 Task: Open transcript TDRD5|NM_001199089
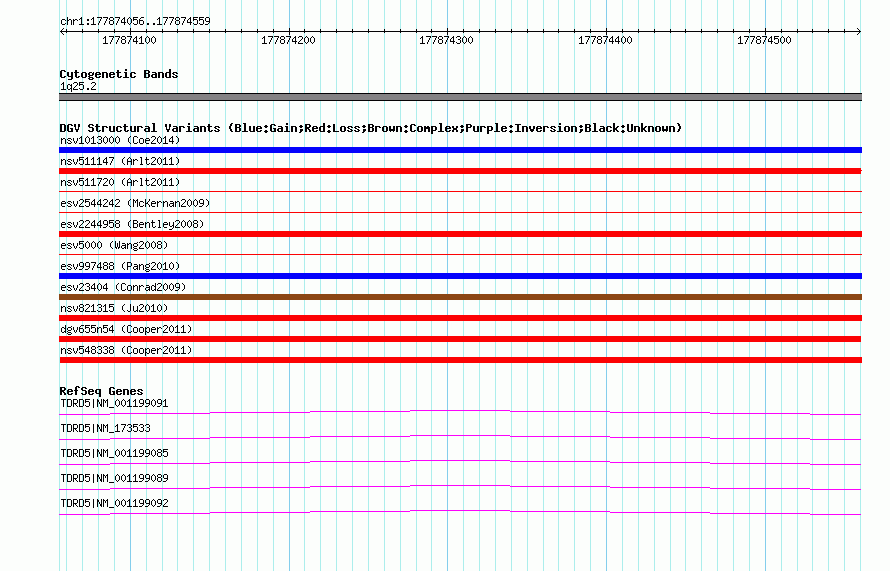click(x=114, y=478)
